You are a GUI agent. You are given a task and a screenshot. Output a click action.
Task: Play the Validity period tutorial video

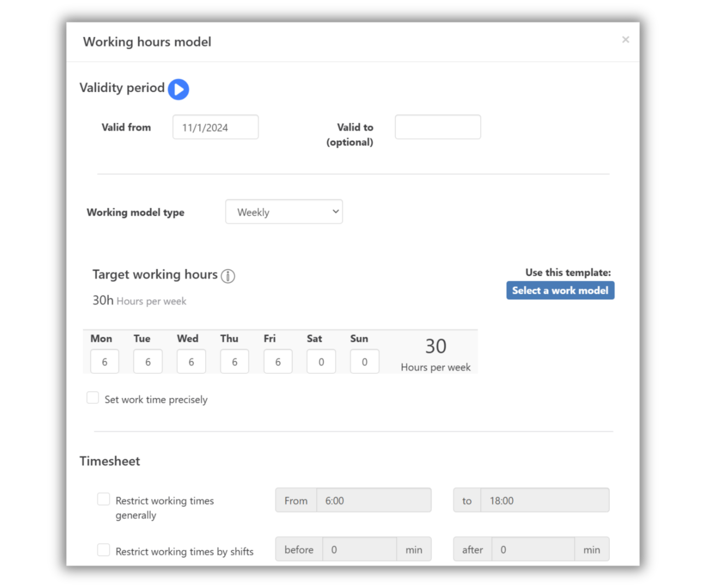coord(179,89)
